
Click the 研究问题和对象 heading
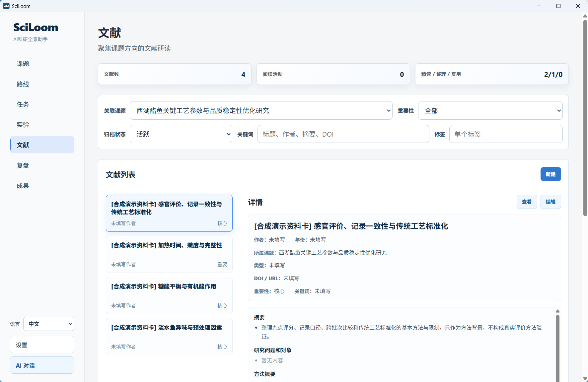[273, 350]
